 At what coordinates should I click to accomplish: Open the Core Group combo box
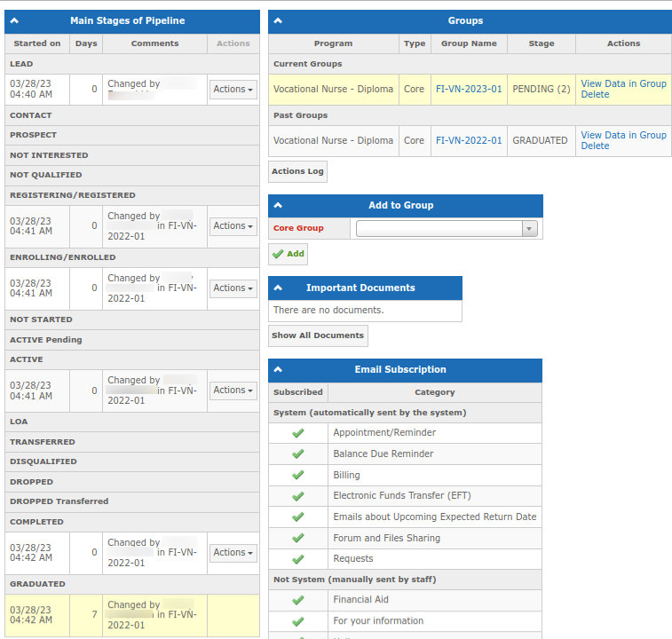point(447,228)
